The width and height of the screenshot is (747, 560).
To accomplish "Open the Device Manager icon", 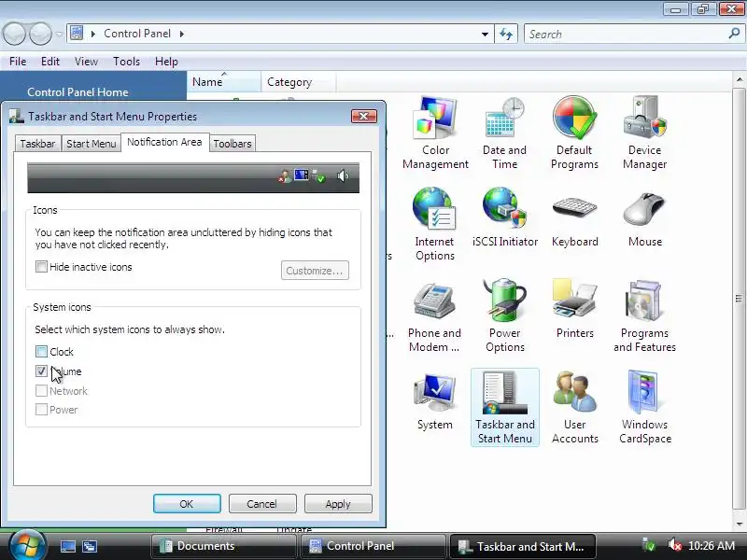I will coord(644,133).
